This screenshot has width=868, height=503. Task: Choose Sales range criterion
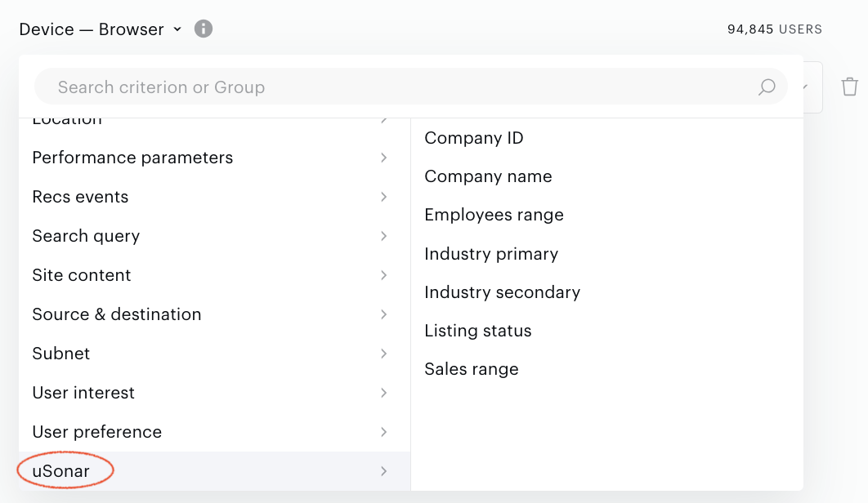472,369
